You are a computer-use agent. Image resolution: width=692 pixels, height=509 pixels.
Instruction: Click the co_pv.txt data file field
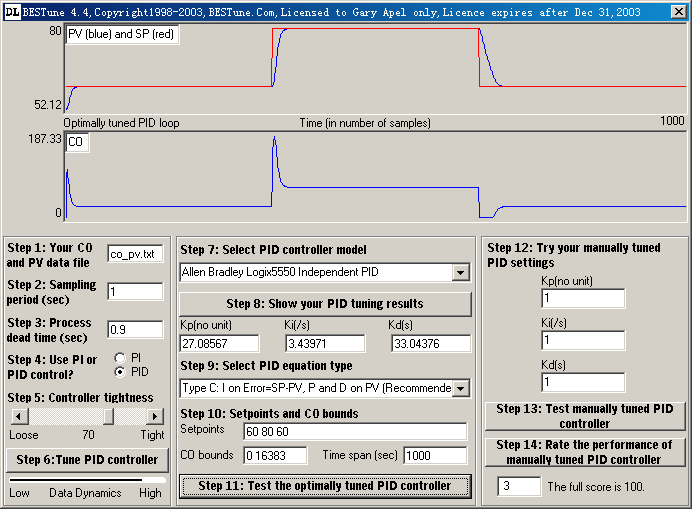pyautogui.click(x=135, y=254)
